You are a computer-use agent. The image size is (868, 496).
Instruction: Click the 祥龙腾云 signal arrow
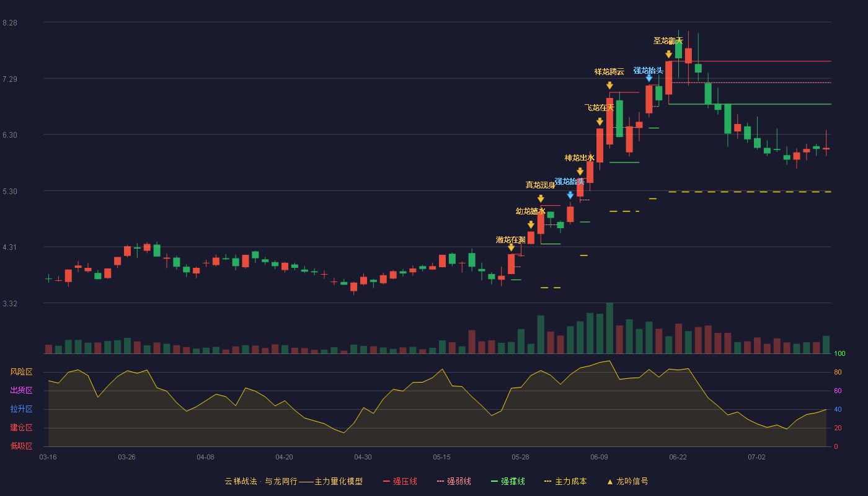click(609, 86)
